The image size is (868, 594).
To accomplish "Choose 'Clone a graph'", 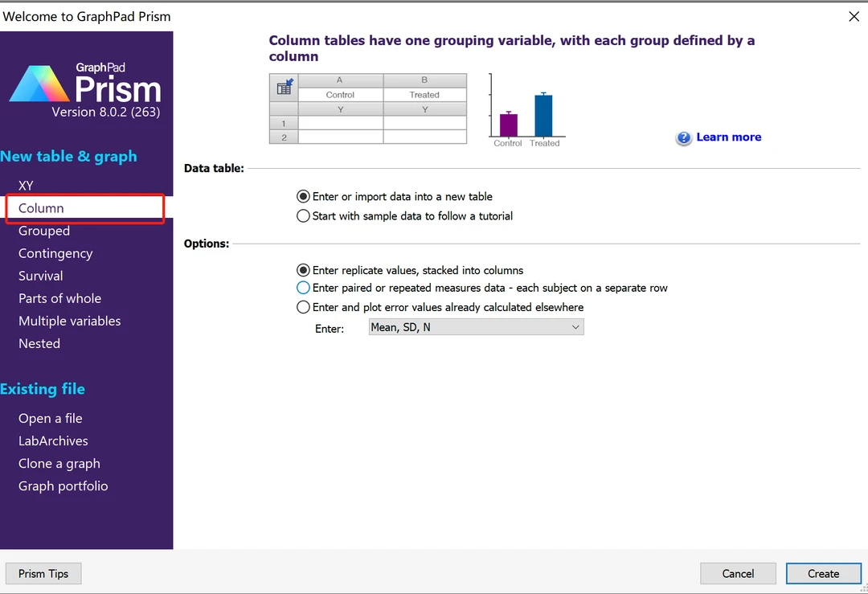I will pos(59,464).
